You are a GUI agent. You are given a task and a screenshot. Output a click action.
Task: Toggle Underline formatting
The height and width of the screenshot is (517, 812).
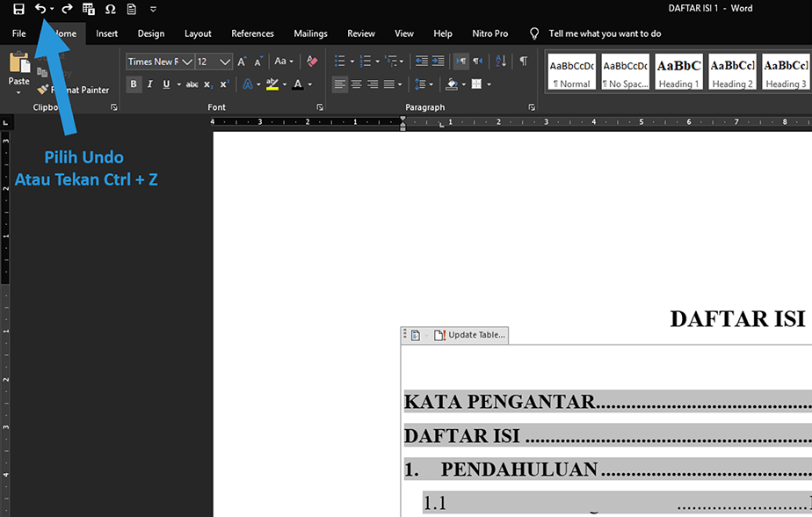[166, 84]
